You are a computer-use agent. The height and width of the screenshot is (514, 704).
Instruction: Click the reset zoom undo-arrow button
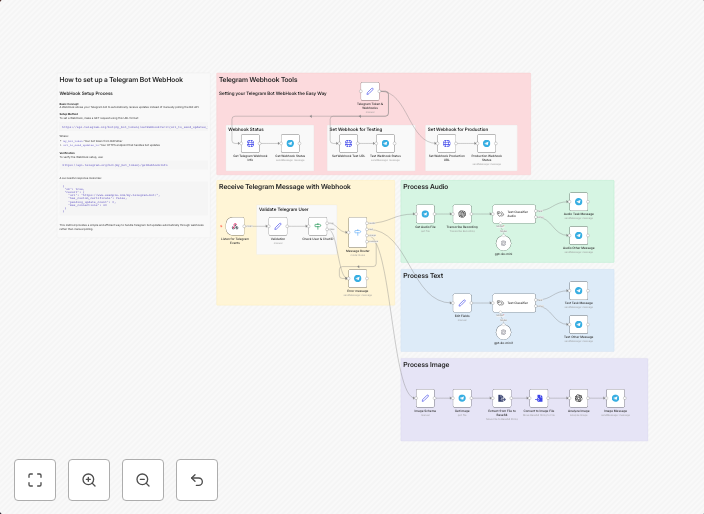[197, 480]
